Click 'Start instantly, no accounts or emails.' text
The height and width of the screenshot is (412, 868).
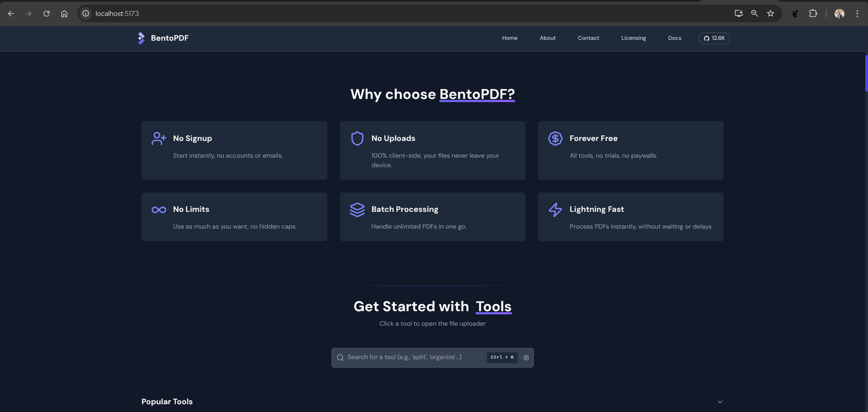point(228,156)
